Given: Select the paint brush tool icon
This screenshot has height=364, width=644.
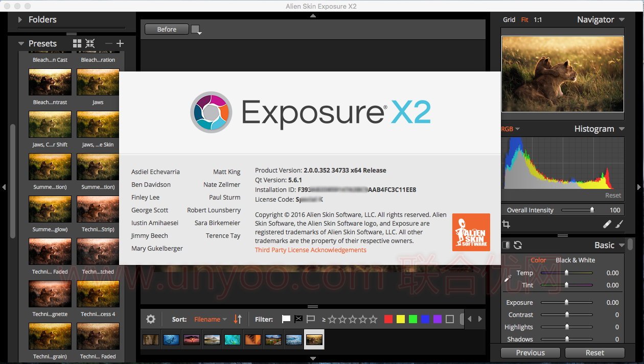Looking at the screenshot, I should tap(619, 224).
